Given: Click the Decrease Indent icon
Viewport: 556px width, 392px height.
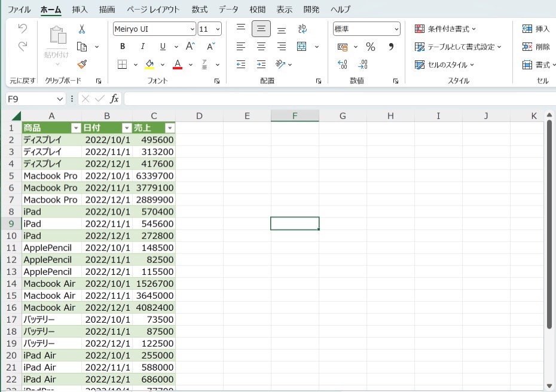Looking at the screenshot, I should (x=241, y=64).
